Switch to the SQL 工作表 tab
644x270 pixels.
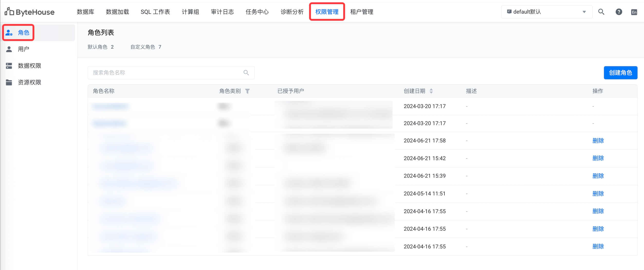pos(155,12)
